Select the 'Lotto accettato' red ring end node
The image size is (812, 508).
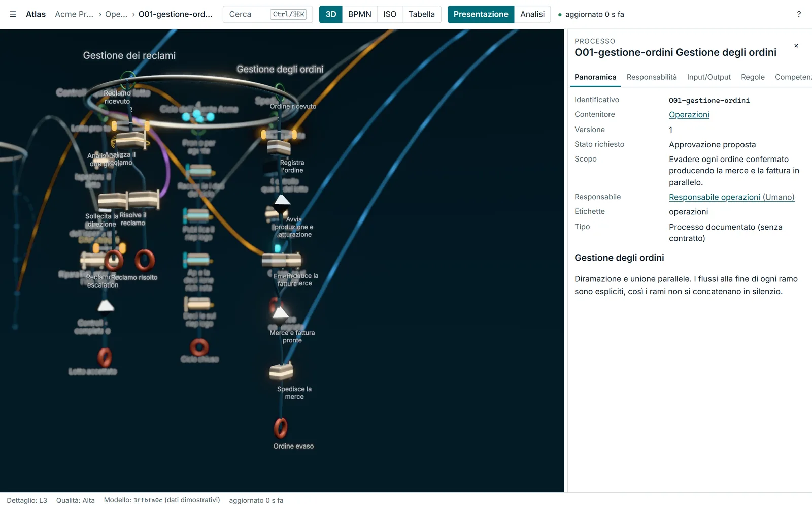pos(105,357)
